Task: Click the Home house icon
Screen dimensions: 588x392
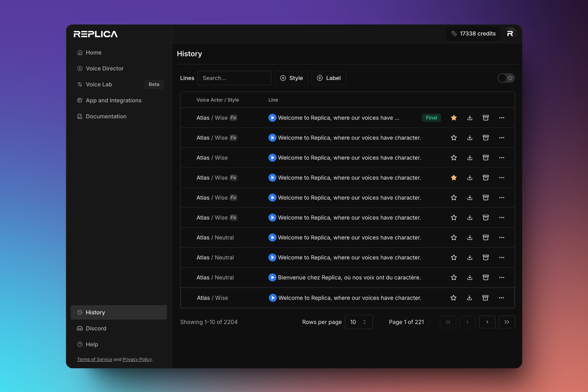Action: point(80,52)
